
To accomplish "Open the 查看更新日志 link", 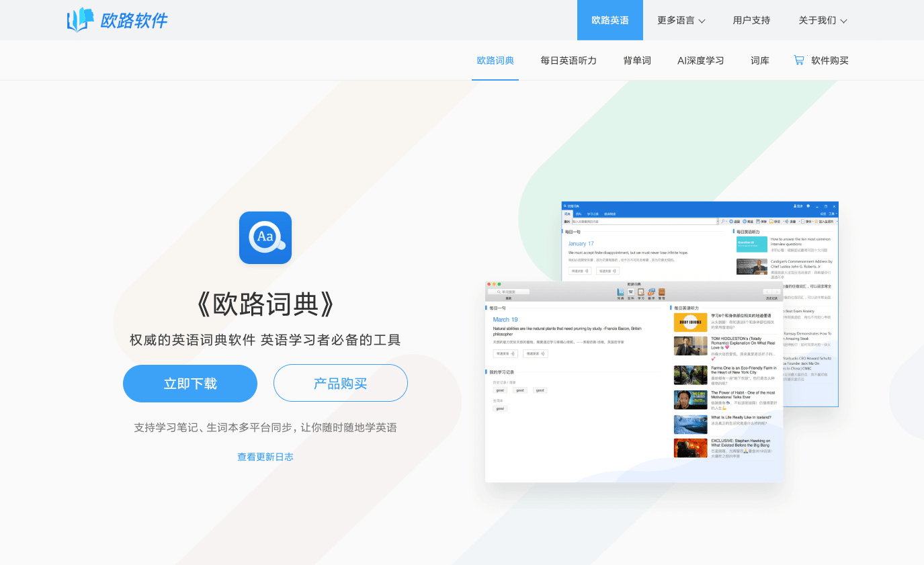I will [x=265, y=457].
